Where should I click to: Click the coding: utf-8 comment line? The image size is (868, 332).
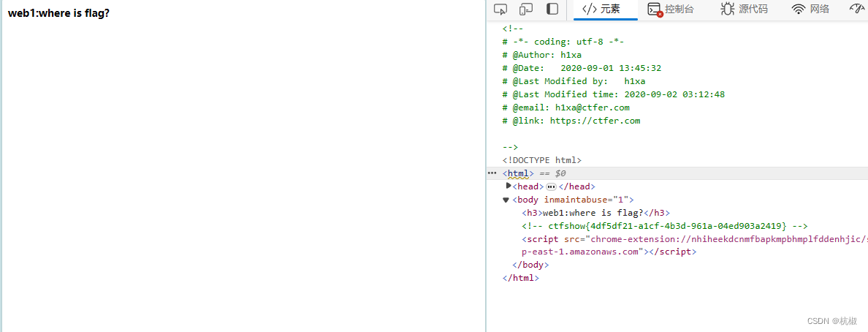point(563,42)
